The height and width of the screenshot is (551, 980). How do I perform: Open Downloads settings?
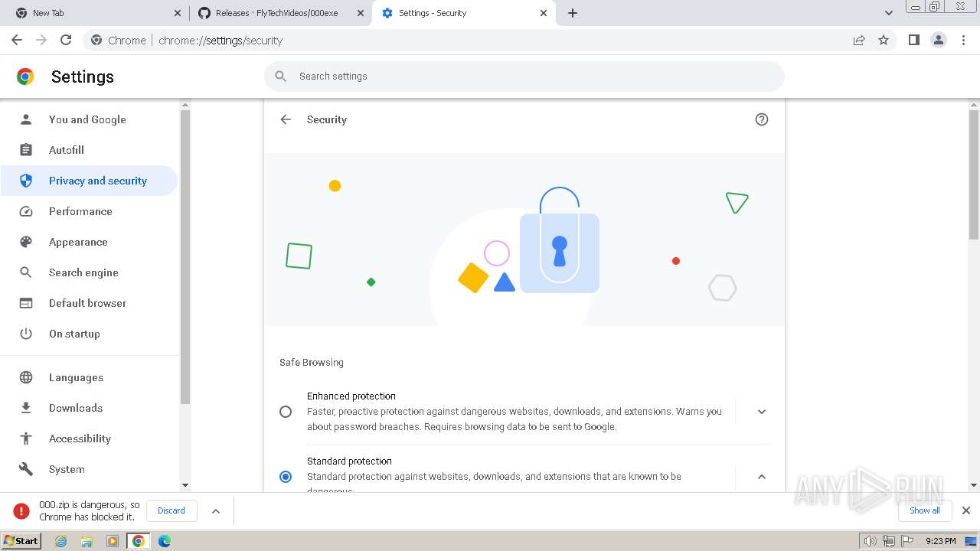[89, 408]
